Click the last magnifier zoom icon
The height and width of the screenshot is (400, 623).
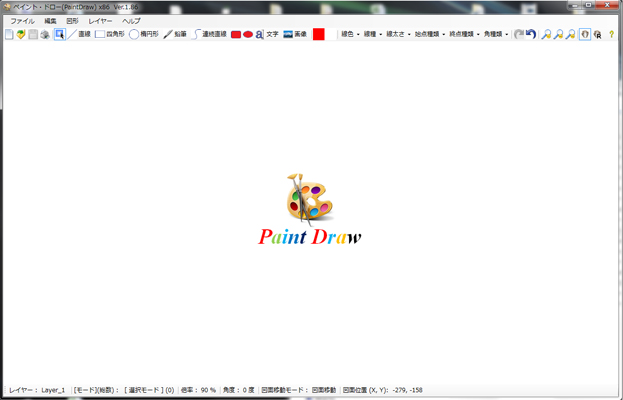(570, 35)
